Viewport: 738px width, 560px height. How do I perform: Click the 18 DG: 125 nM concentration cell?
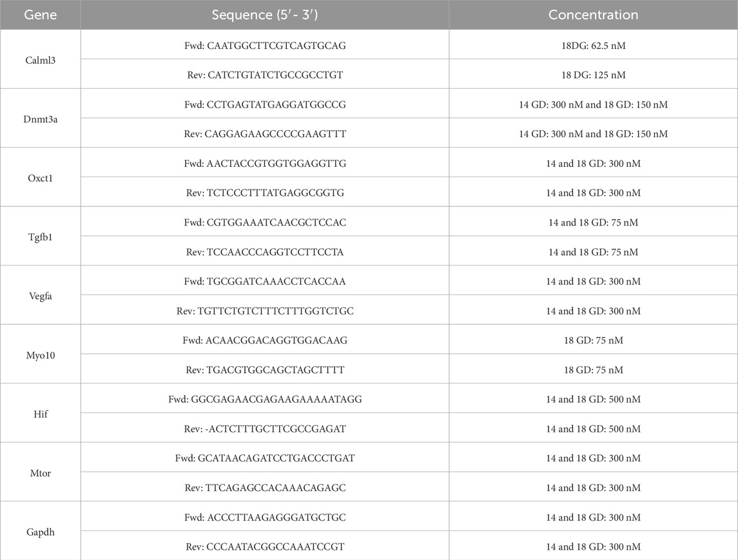click(x=593, y=75)
